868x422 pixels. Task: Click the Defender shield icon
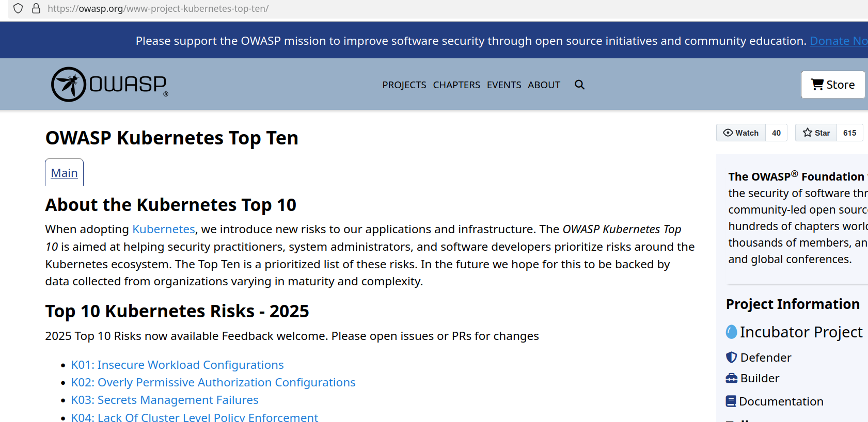[731, 358]
